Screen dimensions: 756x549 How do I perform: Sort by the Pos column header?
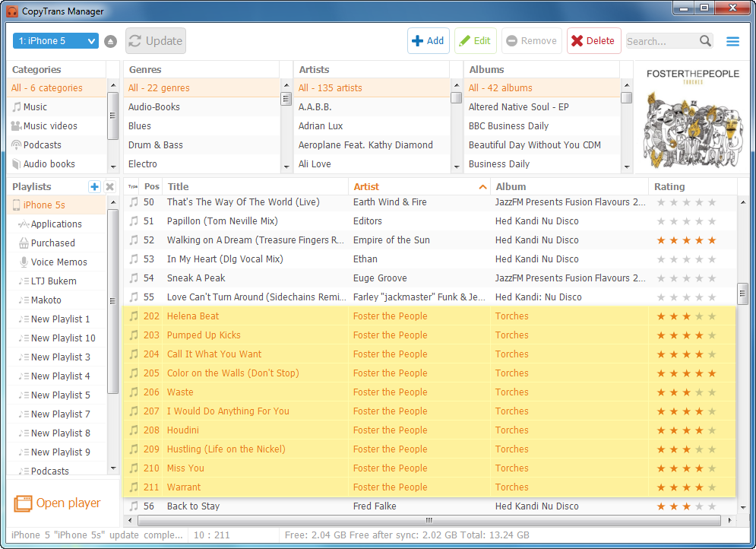(151, 187)
